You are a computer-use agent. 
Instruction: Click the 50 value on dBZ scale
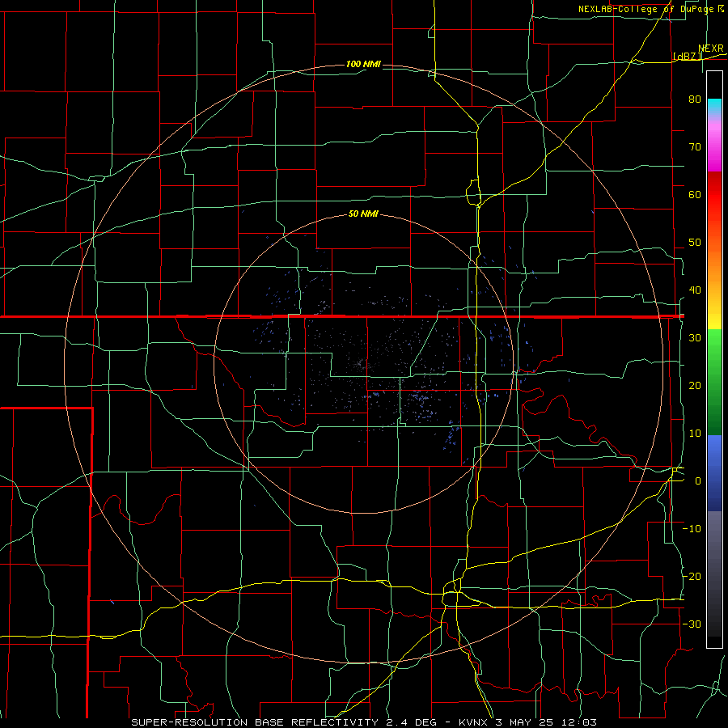pos(695,243)
